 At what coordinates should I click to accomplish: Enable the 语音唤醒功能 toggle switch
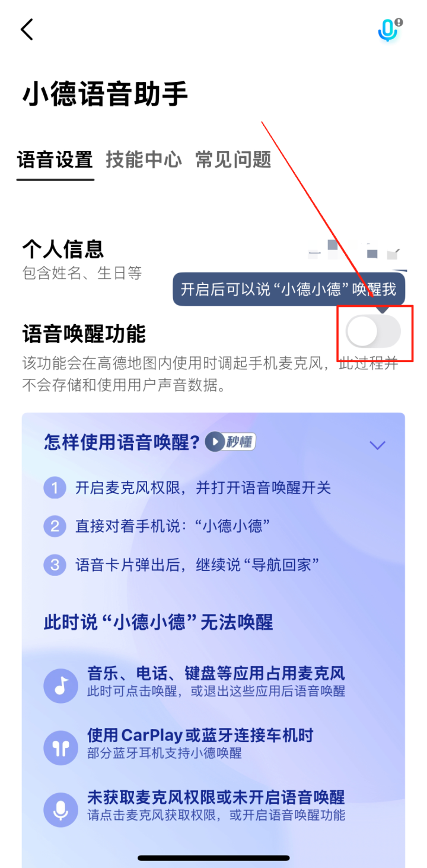coord(373,332)
